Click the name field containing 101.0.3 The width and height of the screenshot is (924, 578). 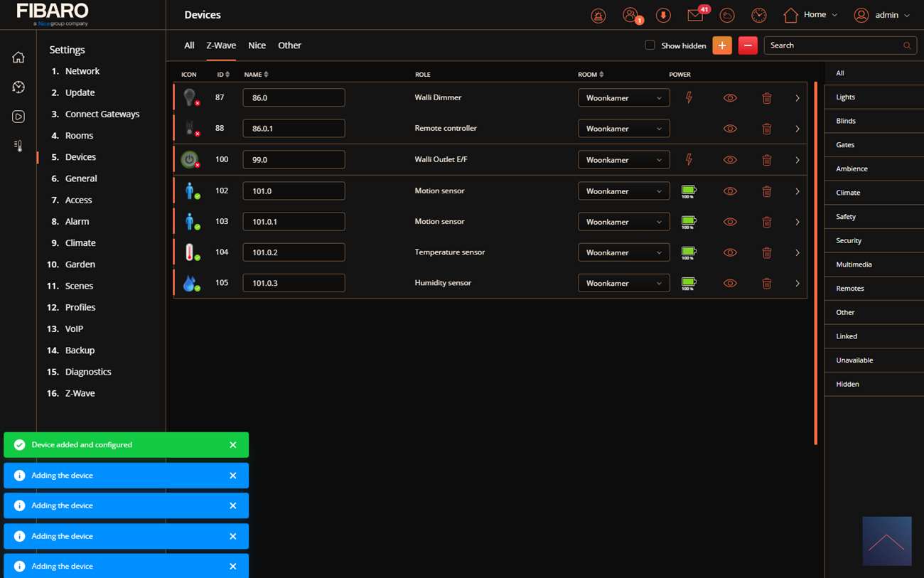point(294,283)
